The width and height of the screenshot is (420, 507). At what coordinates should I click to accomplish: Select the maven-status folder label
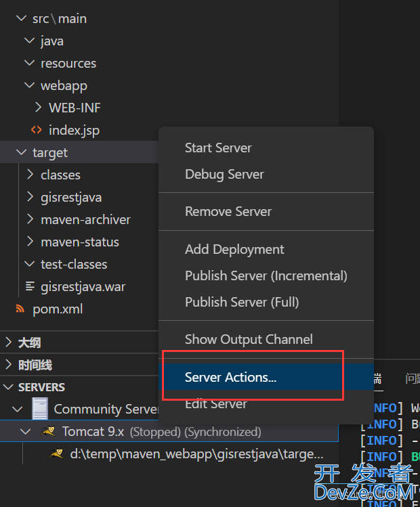click(x=80, y=242)
